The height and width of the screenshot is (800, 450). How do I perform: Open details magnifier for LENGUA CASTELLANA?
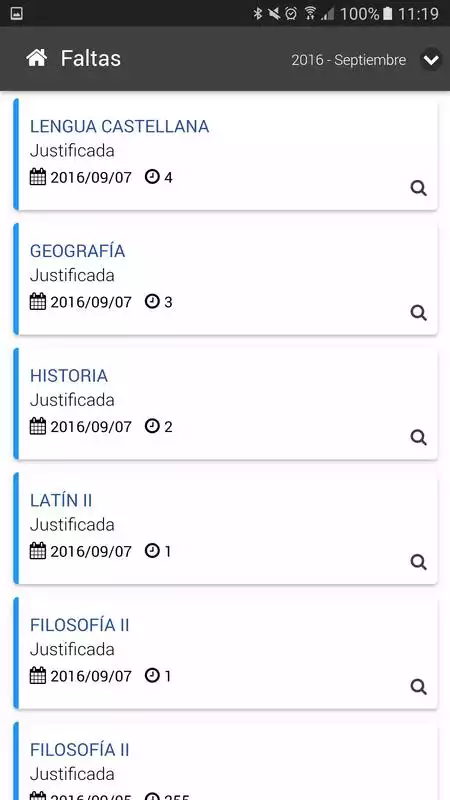(x=418, y=188)
